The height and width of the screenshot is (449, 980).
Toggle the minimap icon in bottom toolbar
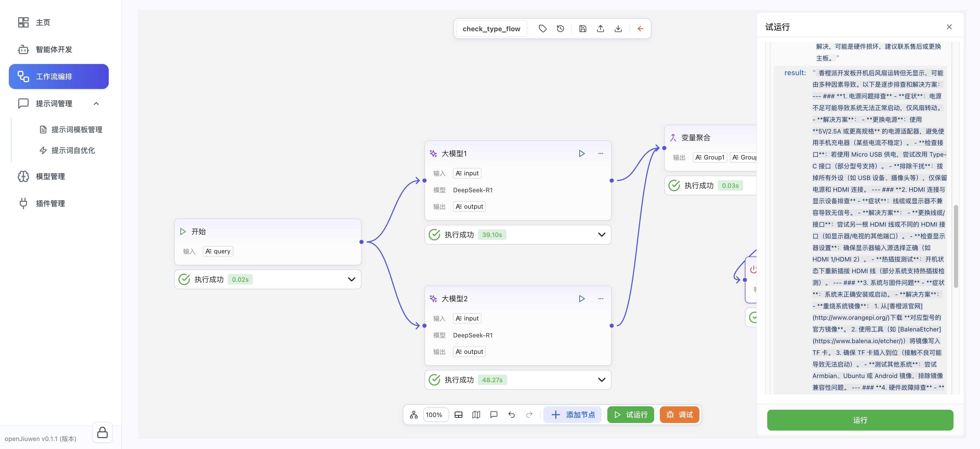click(x=476, y=415)
